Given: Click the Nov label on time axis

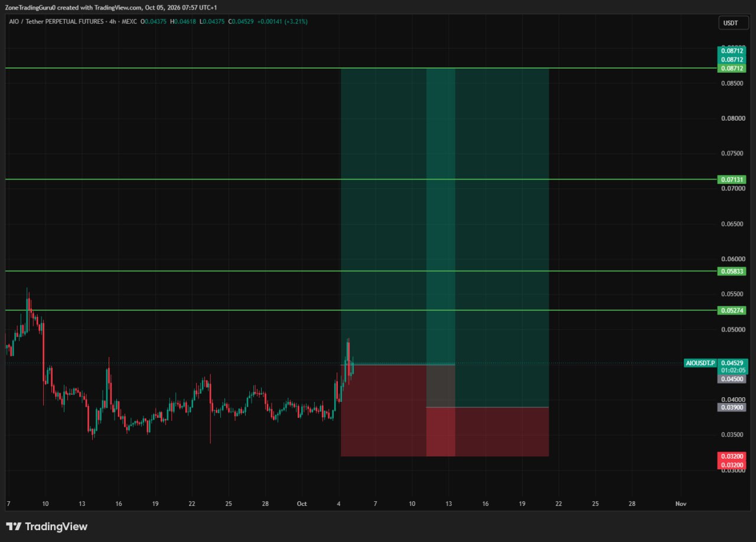Looking at the screenshot, I should (x=682, y=504).
